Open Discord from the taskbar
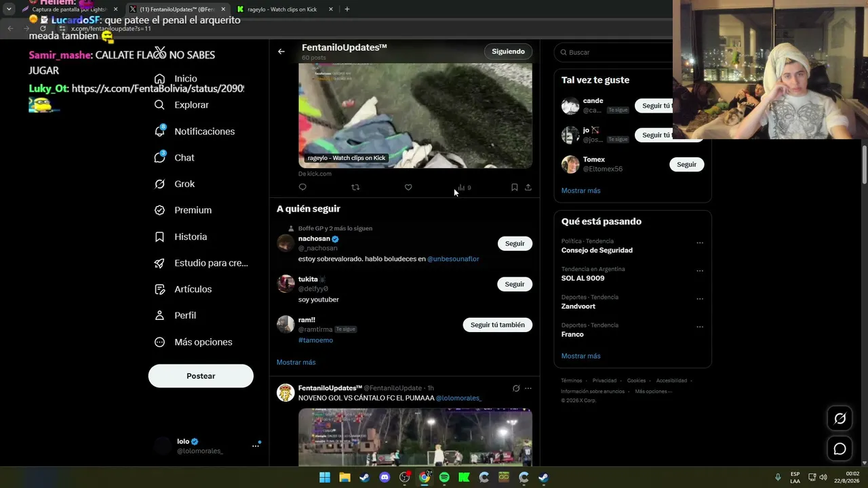Screen dimensions: 868x488 tap(385, 477)
